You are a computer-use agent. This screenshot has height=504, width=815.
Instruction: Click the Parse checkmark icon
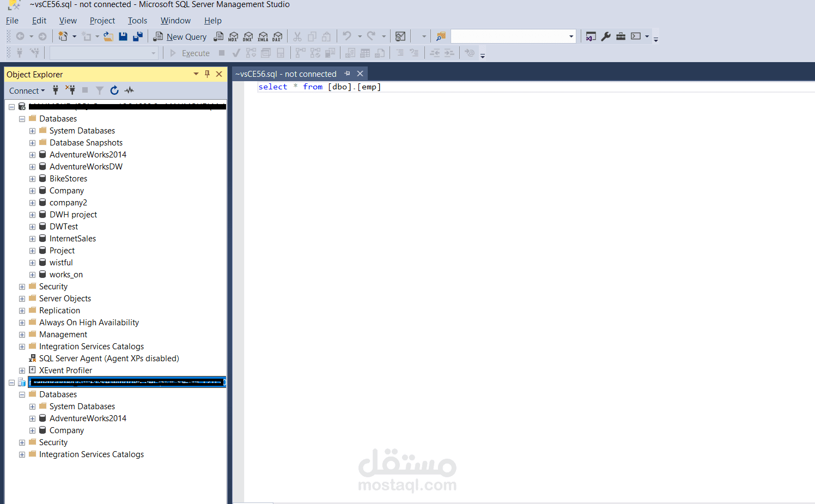[236, 53]
